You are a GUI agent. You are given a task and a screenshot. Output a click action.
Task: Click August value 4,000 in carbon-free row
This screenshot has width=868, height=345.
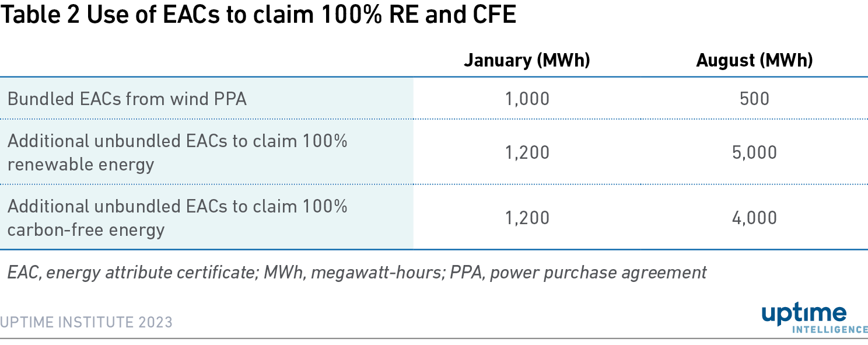click(x=754, y=218)
